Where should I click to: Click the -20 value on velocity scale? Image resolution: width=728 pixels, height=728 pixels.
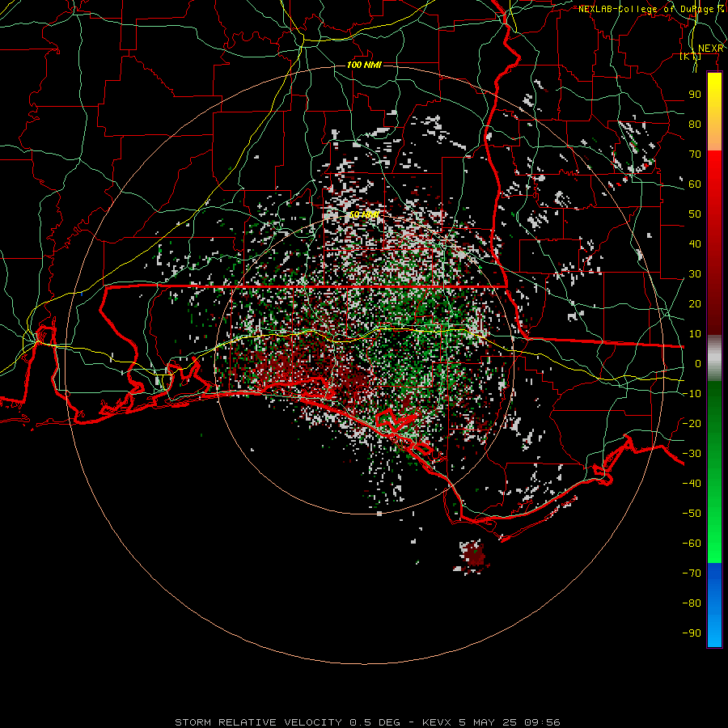pos(692,424)
